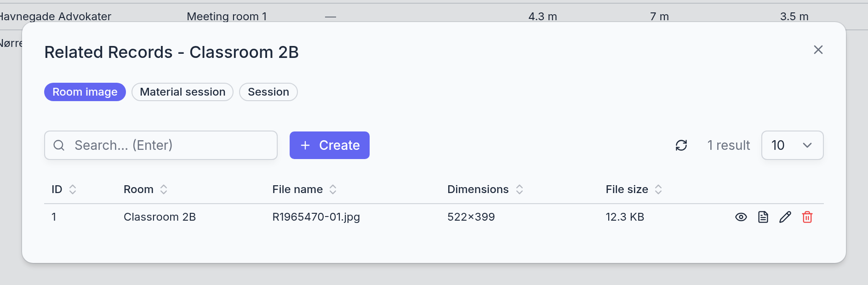
Task: Select the file name R1965470-01.jpg
Action: (x=316, y=217)
